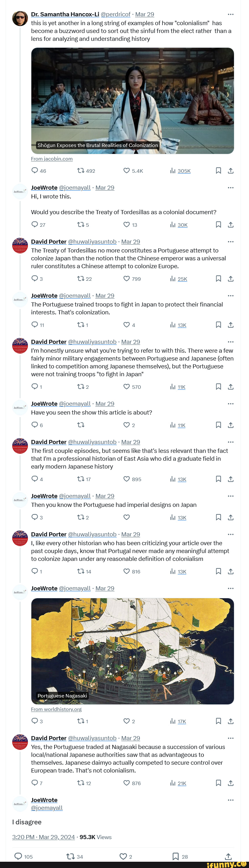Like the tweet with 5.4K likes

pyautogui.click(x=126, y=171)
